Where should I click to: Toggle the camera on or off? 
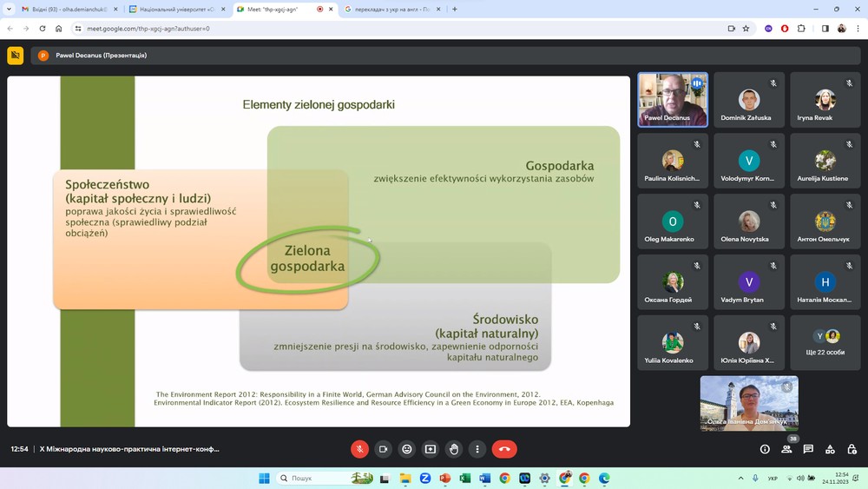coord(383,449)
